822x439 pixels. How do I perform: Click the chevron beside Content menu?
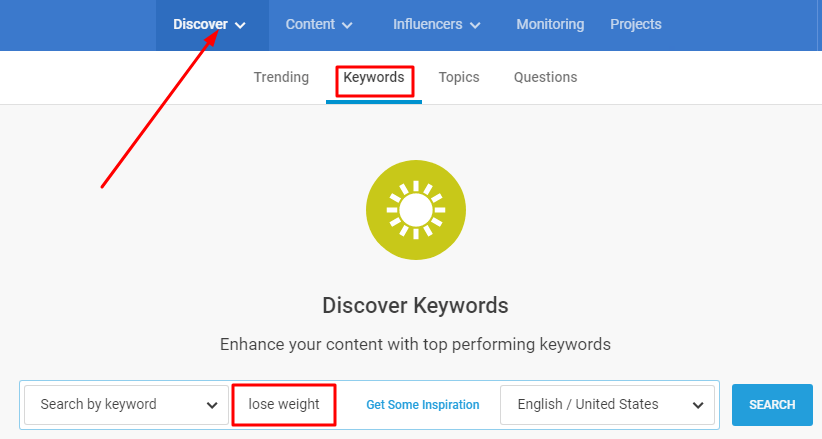(347, 25)
